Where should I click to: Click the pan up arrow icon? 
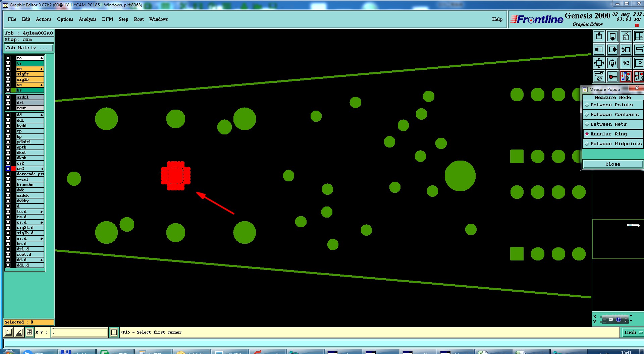click(599, 36)
